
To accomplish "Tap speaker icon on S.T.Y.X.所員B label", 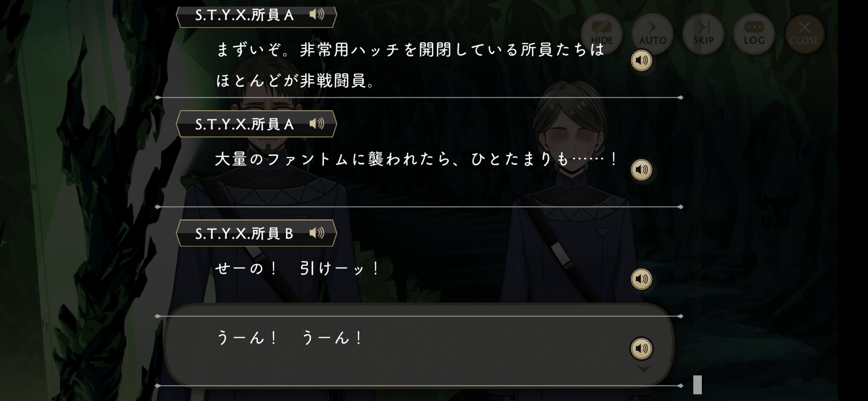I will pyautogui.click(x=317, y=233).
